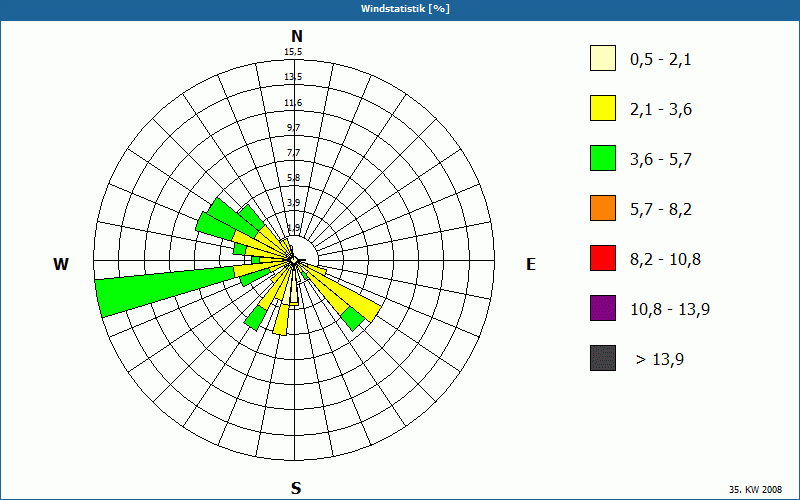Screen dimensions: 800x500
Task: Click the legend label > 13,9
Action: point(660,360)
